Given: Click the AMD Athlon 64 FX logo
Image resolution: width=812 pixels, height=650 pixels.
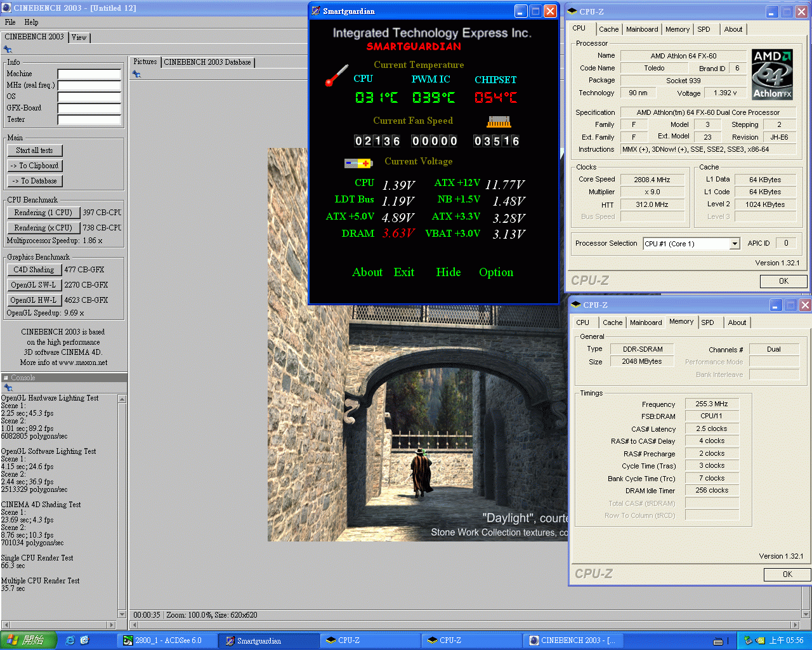Looking at the screenshot, I should [x=772, y=75].
